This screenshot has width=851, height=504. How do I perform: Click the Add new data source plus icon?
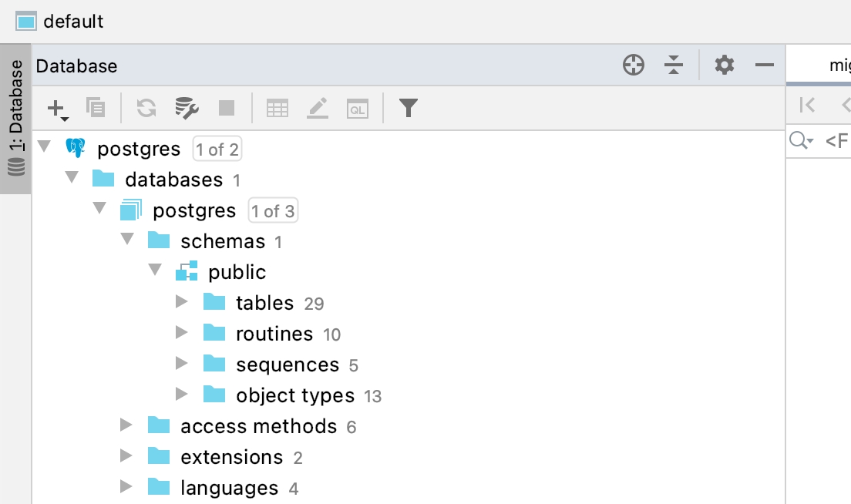click(x=57, y=109)
